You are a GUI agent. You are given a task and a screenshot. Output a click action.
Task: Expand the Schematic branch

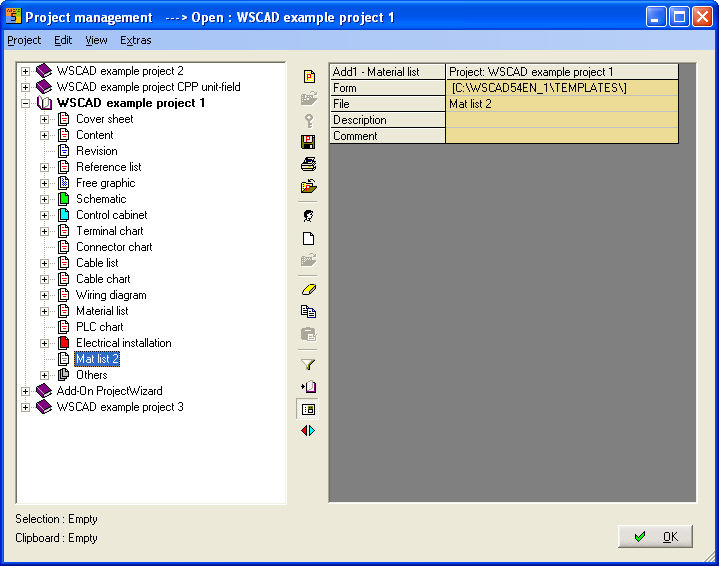click(x=44, y=199)
